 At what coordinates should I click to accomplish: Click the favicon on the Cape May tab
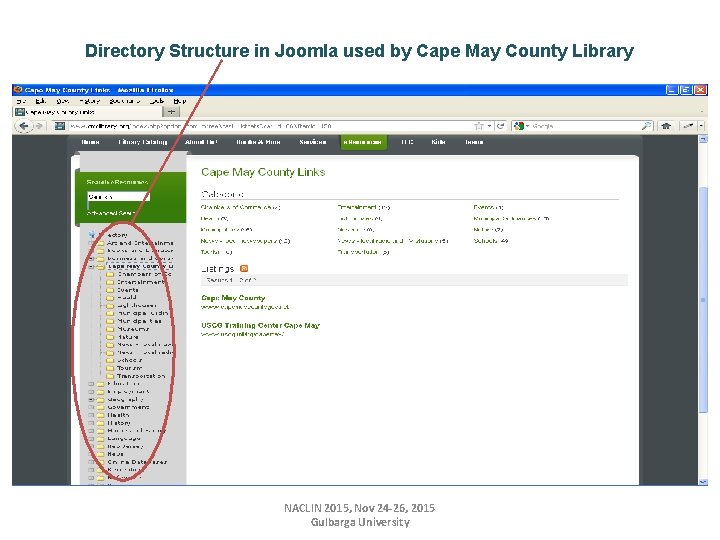(x=20, y=112)
